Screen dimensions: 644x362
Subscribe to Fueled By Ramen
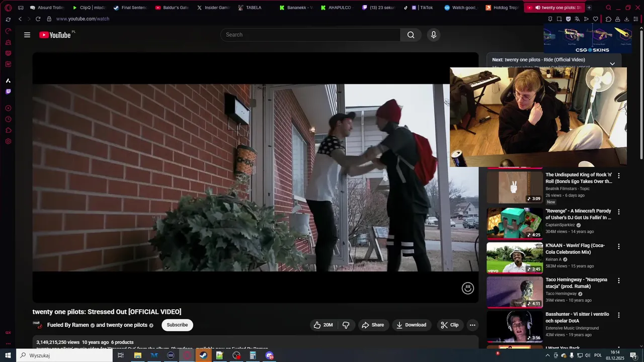coord(177,325)
